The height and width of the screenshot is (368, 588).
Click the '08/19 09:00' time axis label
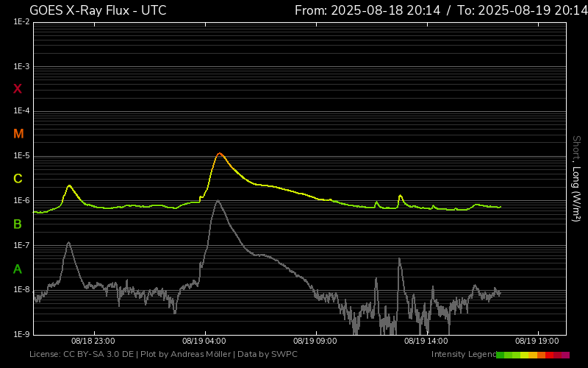point(315,342)
